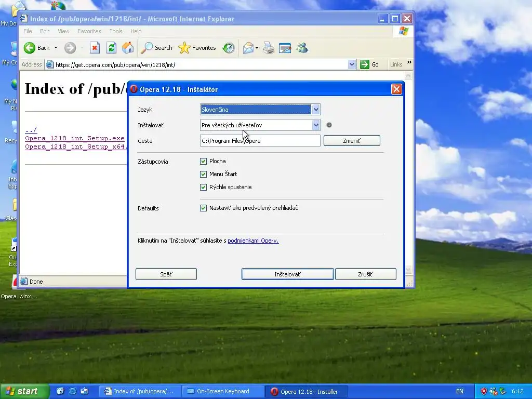Launch Internet Explorer from quick launch
Screen dimensions: 532x399
(x=72, y=391)
